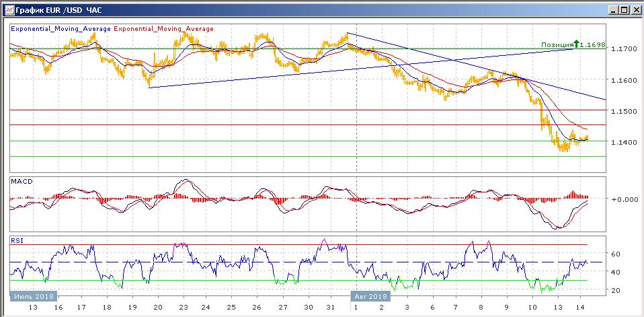
Task: Click the chart icon in title bar
Action: click(x=7, y=10)
